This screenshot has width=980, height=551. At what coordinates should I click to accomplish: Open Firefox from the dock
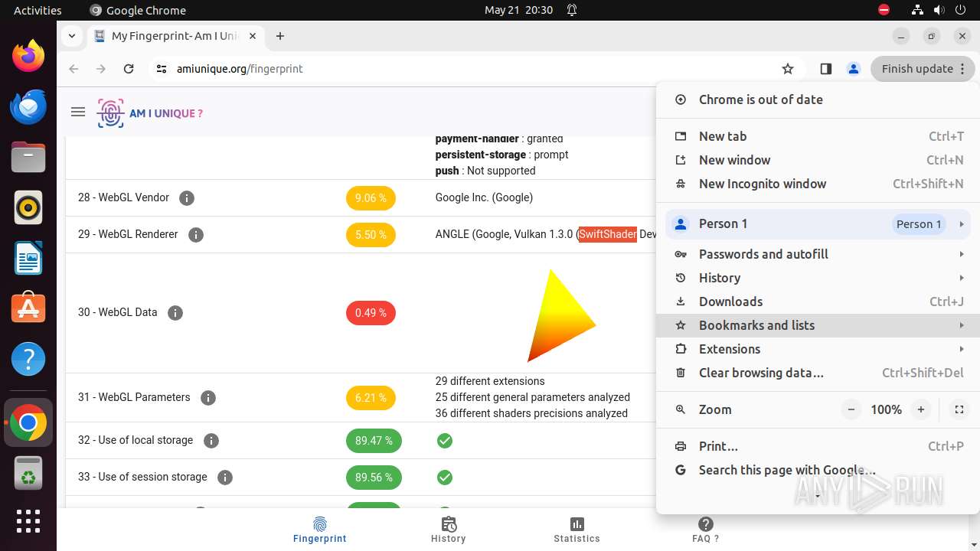[x=28, y=56]
